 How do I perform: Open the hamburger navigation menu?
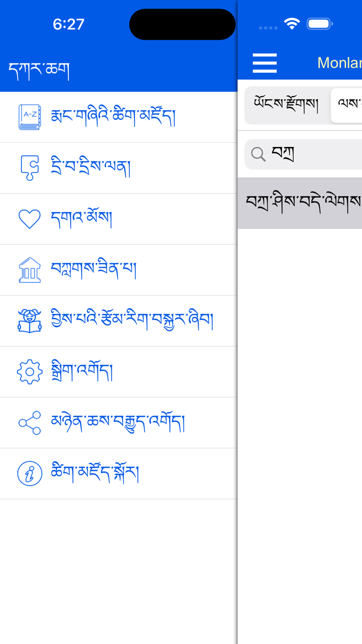click(264, 63)
